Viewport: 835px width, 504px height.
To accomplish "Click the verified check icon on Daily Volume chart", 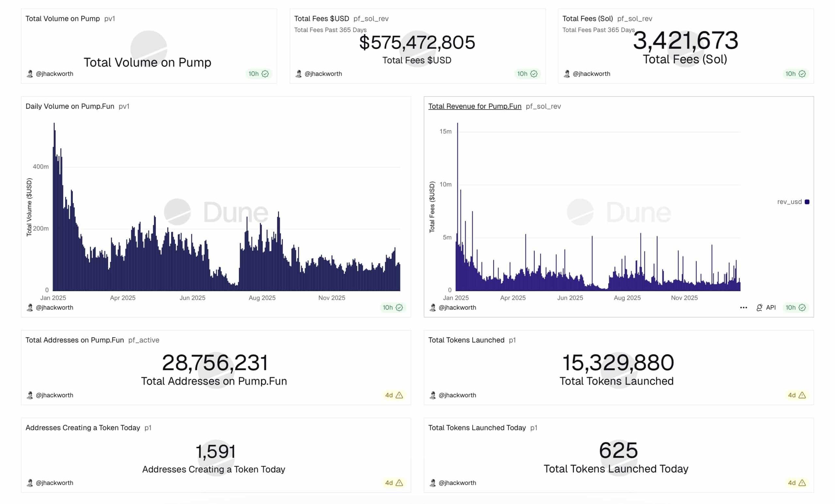I will click(400, 307).
